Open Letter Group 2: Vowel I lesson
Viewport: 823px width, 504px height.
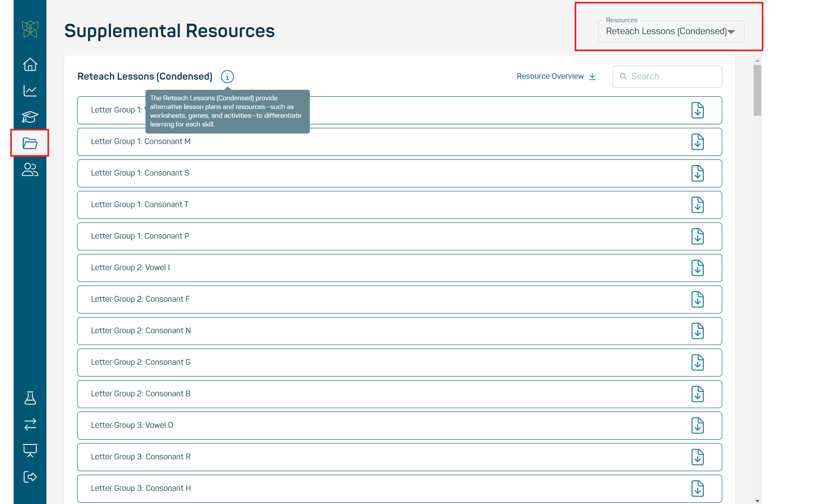130,268
